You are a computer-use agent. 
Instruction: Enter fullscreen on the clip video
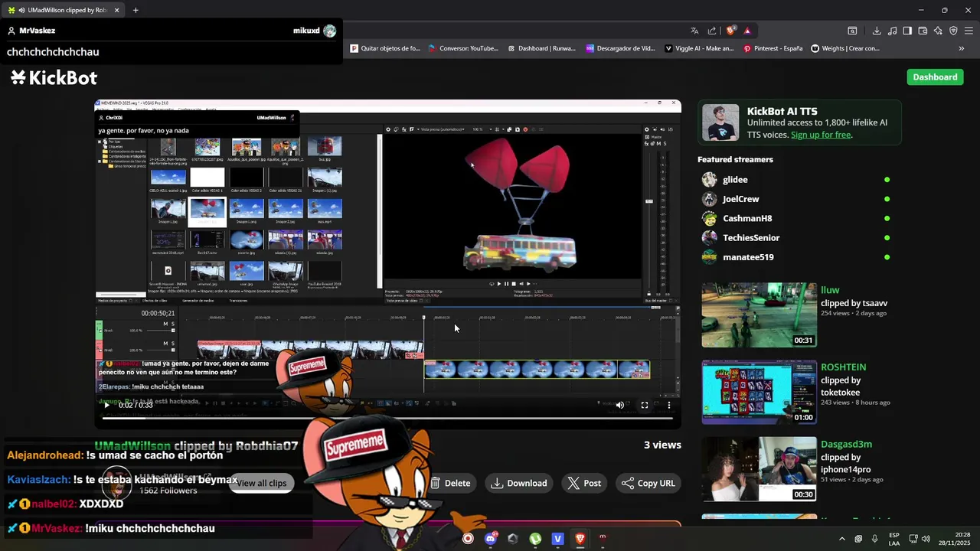click(x=645, y=405)
